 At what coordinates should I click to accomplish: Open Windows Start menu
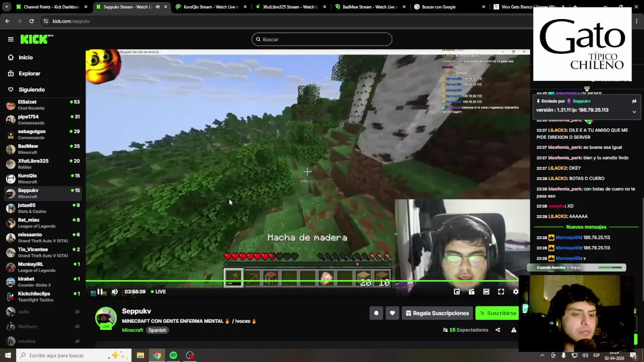pos(8,355)
